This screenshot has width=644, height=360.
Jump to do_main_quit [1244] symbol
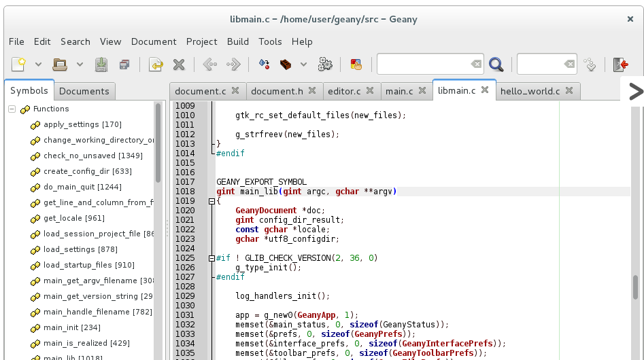(x=82, y=187)
